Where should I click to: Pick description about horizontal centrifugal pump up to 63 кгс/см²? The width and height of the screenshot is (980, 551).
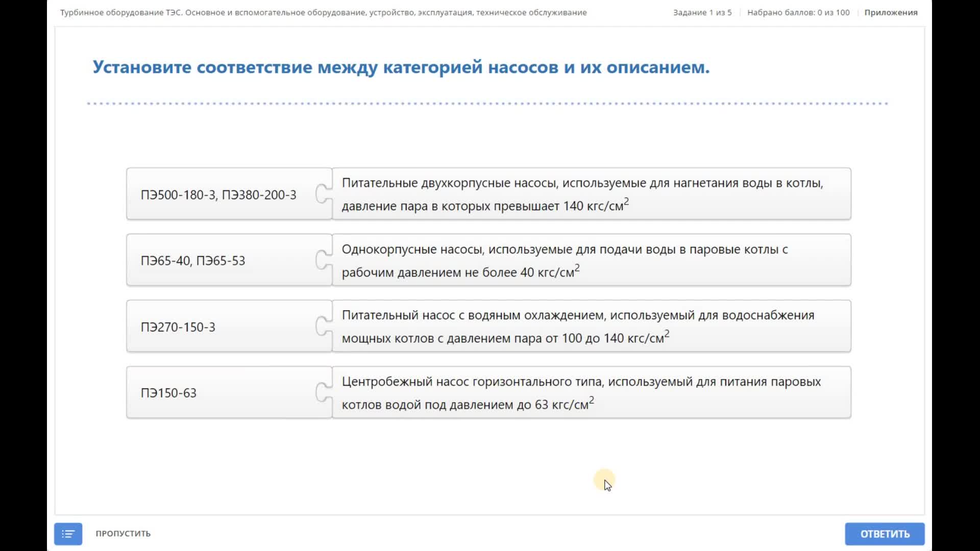click(592, 392)
